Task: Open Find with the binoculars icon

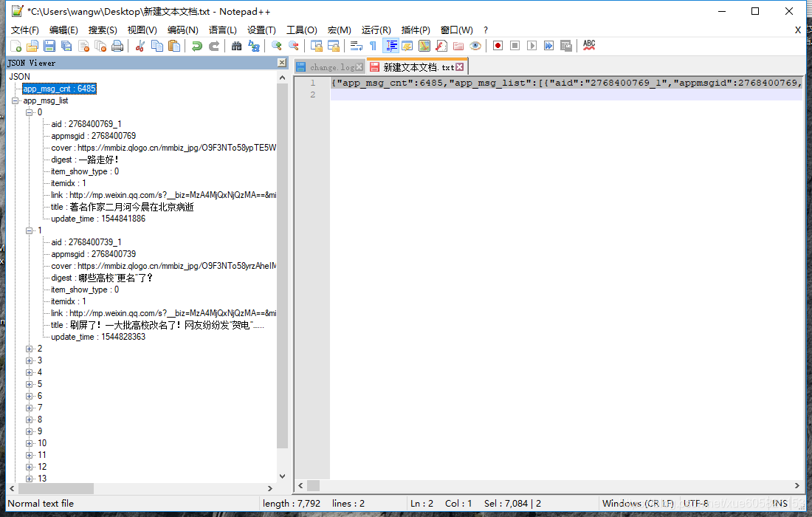Action: click(x=237, y=46)
